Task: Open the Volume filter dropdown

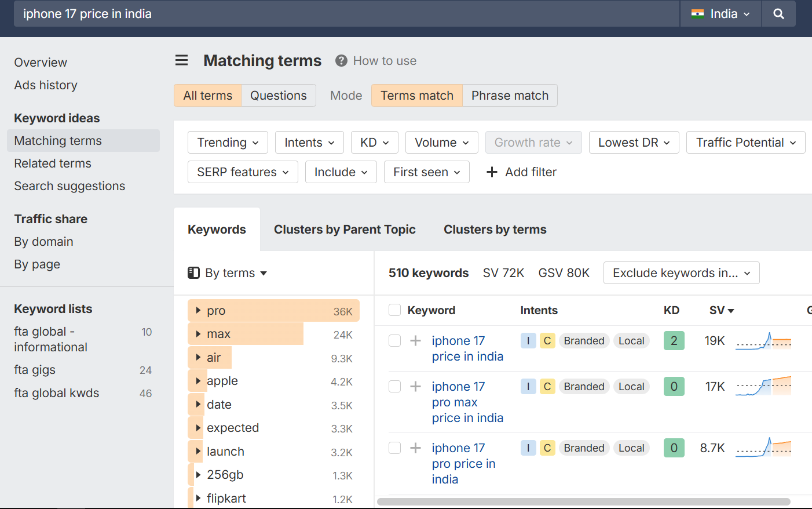Action: (x=442, y=143)
